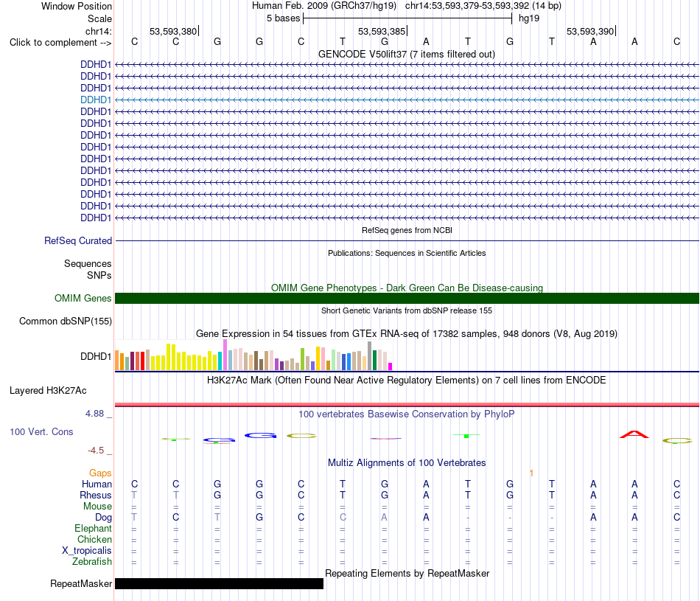Screen dimensions: 700x601
Task: Click the 53,593,380 ruler position
Action: pos(172,31)
